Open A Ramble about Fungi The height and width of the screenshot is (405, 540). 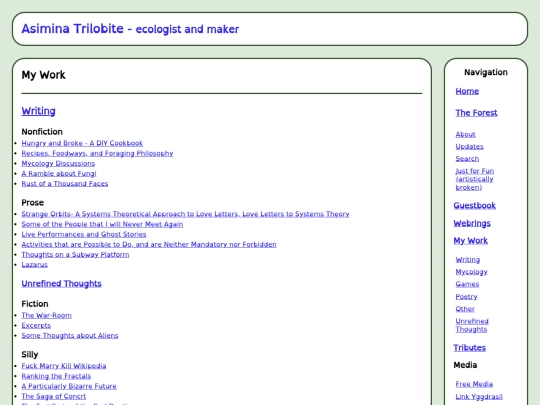(x=59, y=174)
